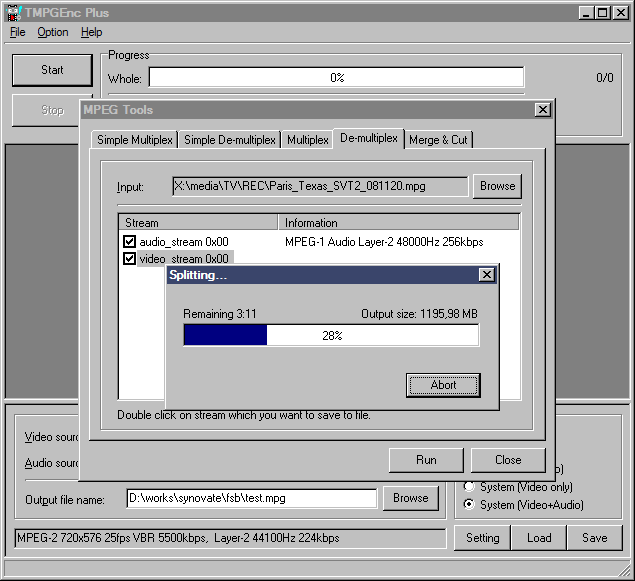Screen dimensions: 635x581
Task: Uncheck the video_stream 0x00 checkbox
Action: point(129,259)
